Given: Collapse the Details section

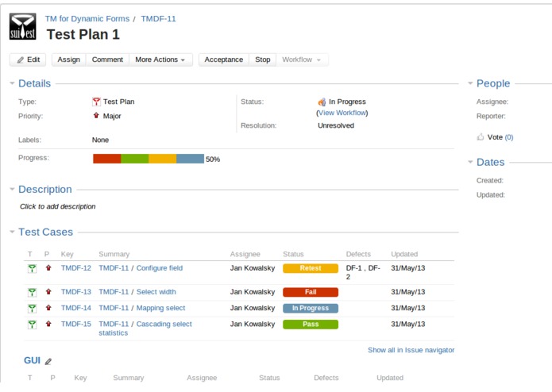Looking at the screenshot, I should [x=12, y=83].
